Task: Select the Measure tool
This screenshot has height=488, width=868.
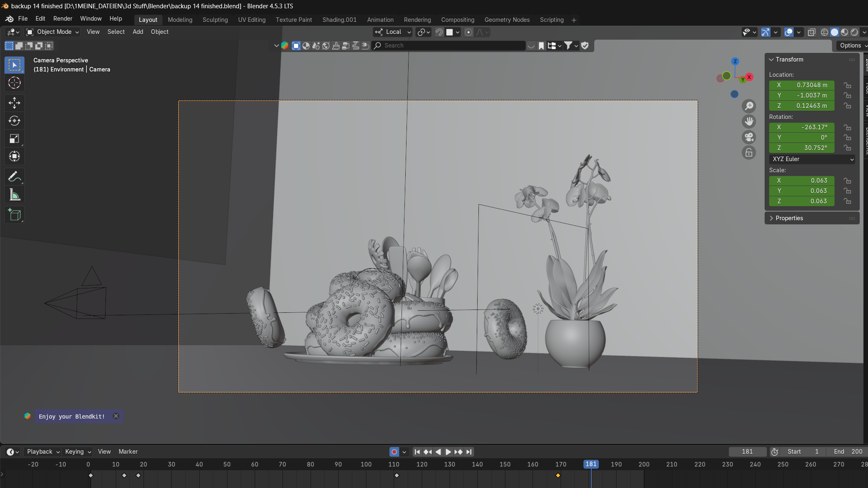Action: 14,194
